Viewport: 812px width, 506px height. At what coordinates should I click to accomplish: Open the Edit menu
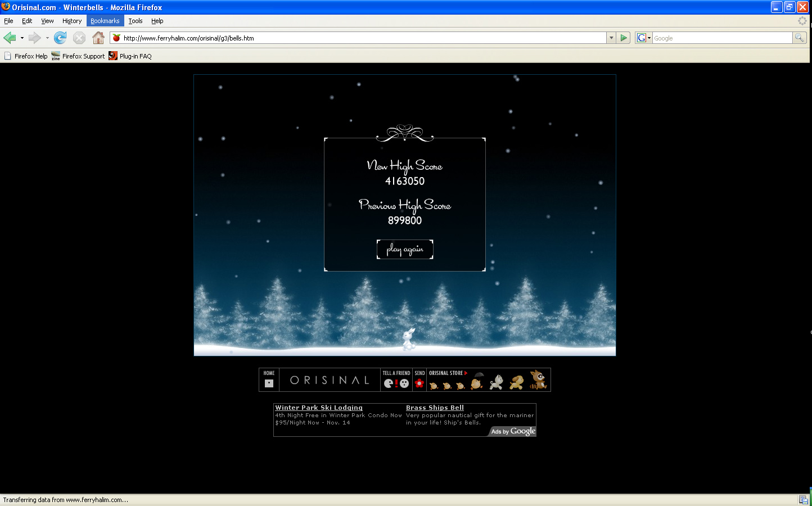tap(27, 21)
